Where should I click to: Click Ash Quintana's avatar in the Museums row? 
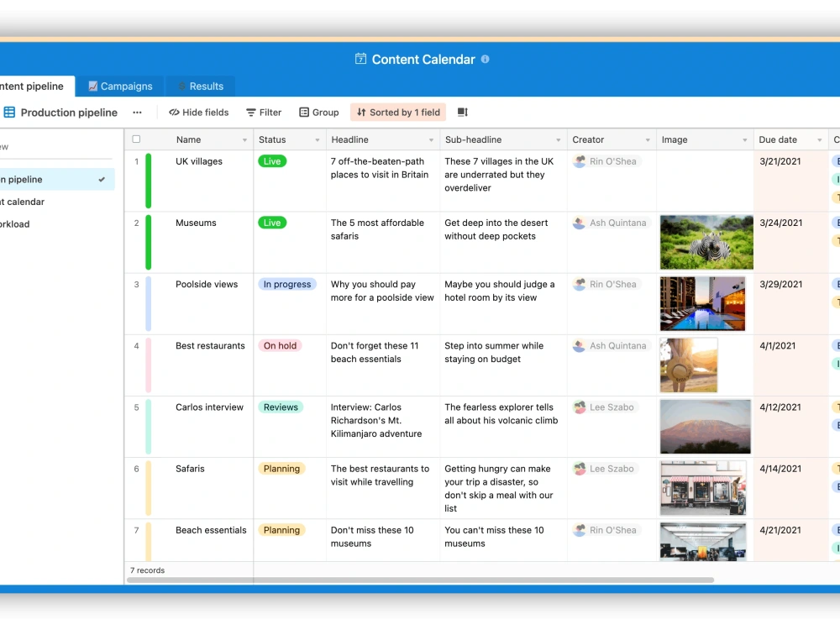coord(579,223)
